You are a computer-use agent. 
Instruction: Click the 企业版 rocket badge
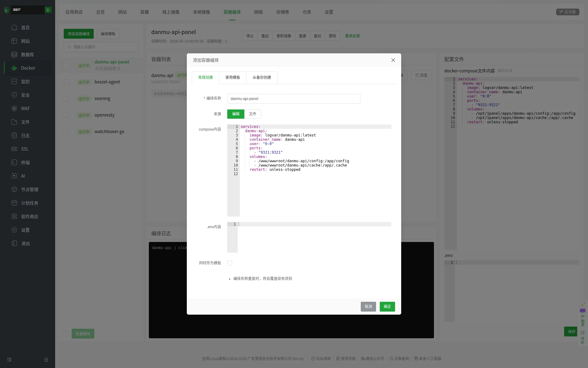(567, 12)
